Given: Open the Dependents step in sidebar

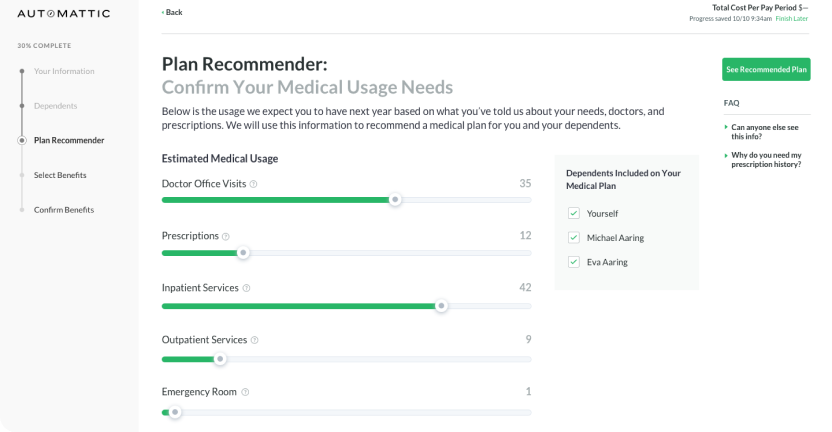Looking at the screenshot, I should point(55,106).
